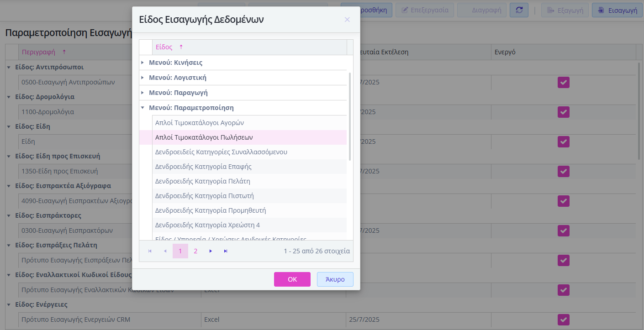
Task: Toggle Ενεργό checkbox for 0500-Εισαγωγή Αντιπροσώπων
Action: click(x=563, y=83)
